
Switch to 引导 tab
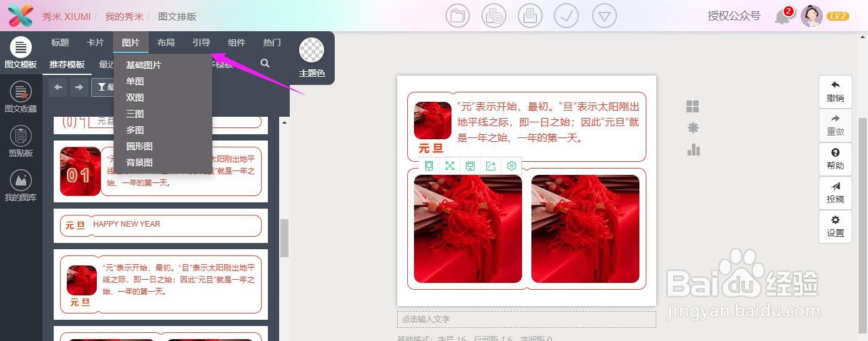tap(201, 42)
